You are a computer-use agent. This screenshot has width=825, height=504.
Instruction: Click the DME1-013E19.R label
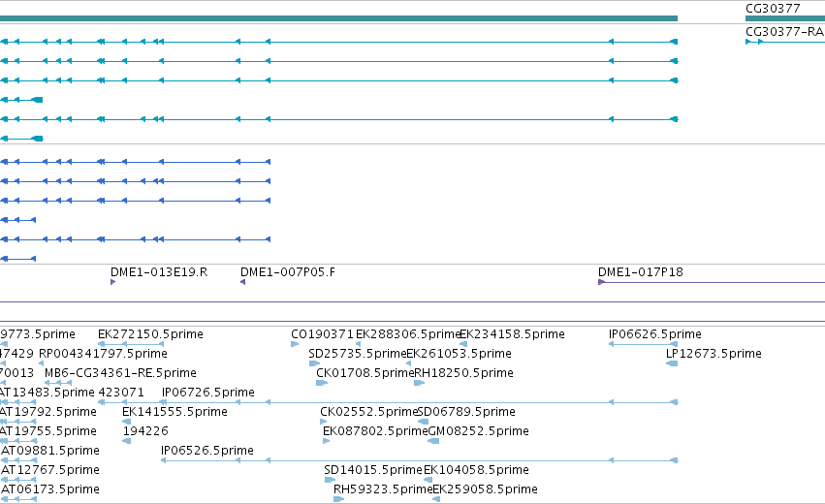pos(159,272)
